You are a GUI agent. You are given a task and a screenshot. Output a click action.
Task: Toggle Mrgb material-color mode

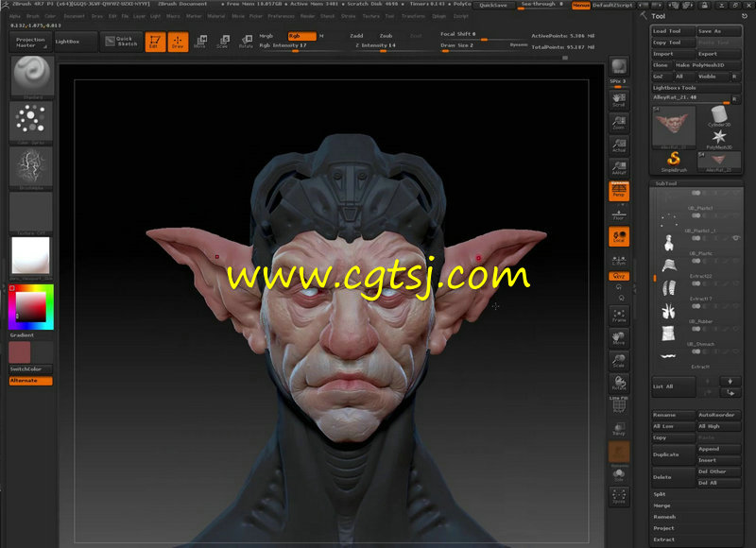(x=266, y=36)
